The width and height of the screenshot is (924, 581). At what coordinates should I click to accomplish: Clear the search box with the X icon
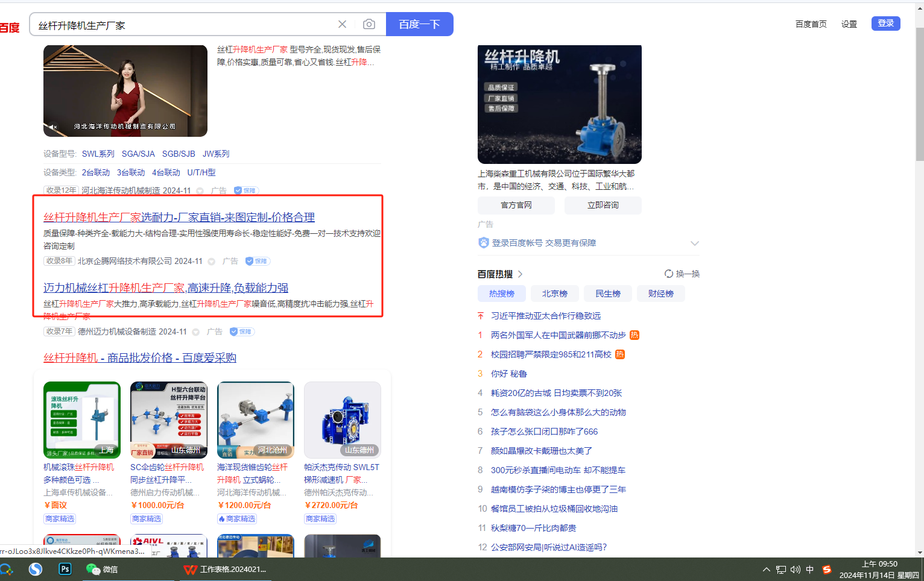(x=342, y=24)
